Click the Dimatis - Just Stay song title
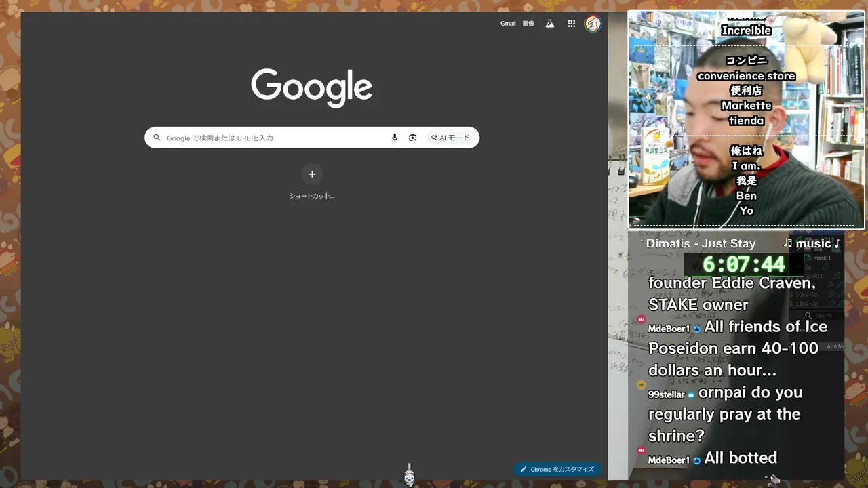 point(701,243)
